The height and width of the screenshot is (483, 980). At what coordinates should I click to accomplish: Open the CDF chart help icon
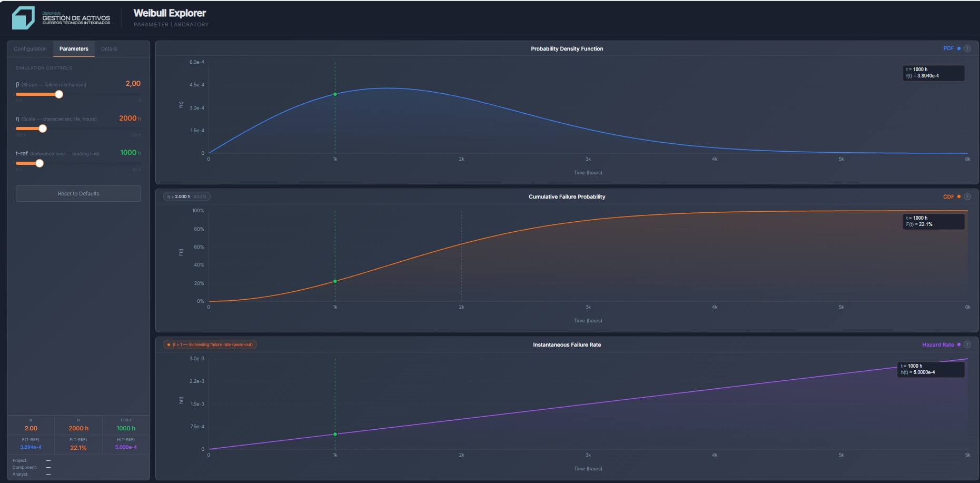tap(967, 196)
